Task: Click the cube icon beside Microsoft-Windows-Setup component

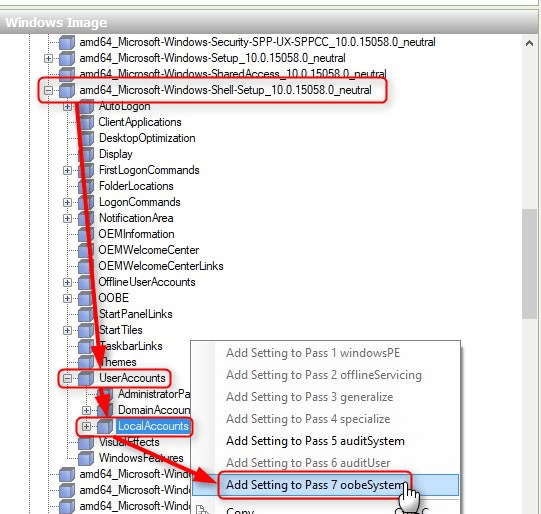Action: coord(67,59)
